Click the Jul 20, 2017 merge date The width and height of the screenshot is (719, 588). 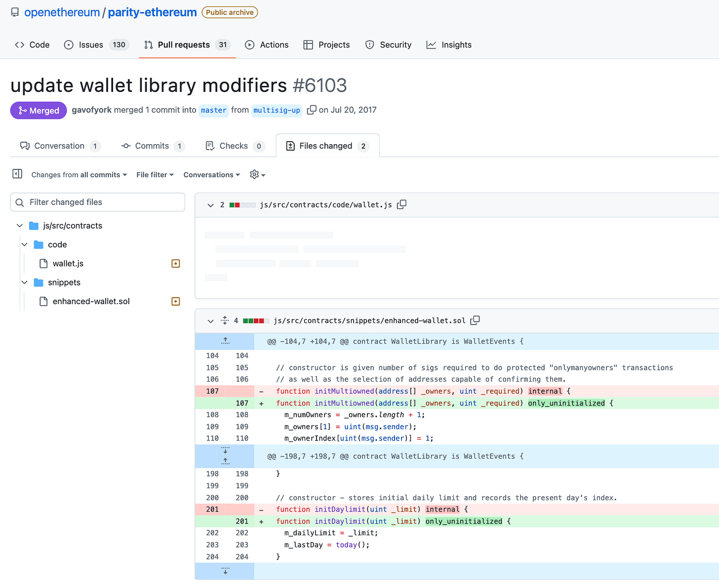(354, 110)
